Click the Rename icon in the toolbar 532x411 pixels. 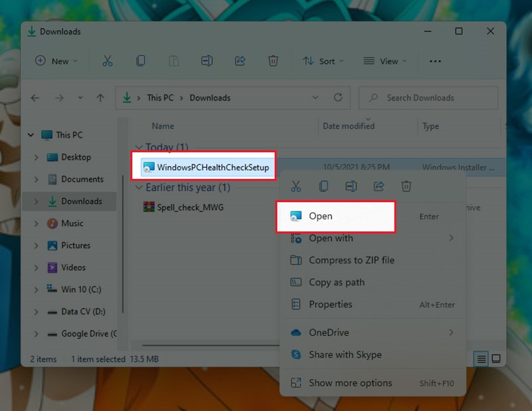pos(207,61)
